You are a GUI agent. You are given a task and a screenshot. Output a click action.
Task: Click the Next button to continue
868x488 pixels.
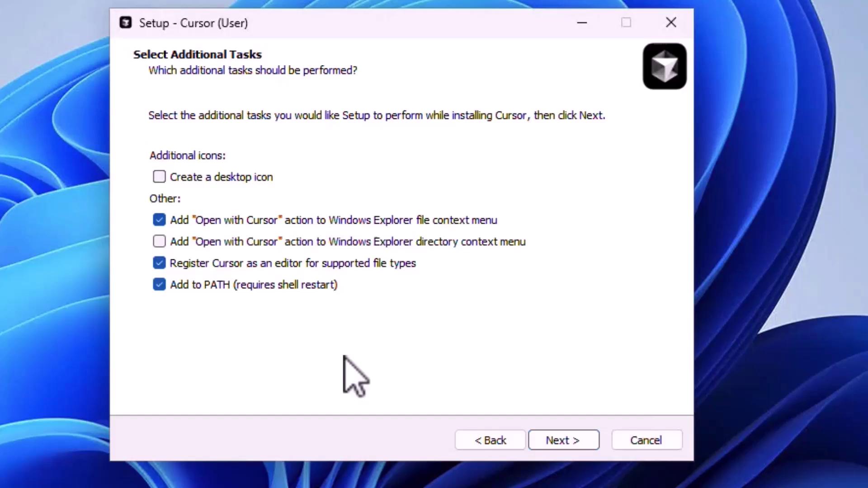click(x=563, y=440)
